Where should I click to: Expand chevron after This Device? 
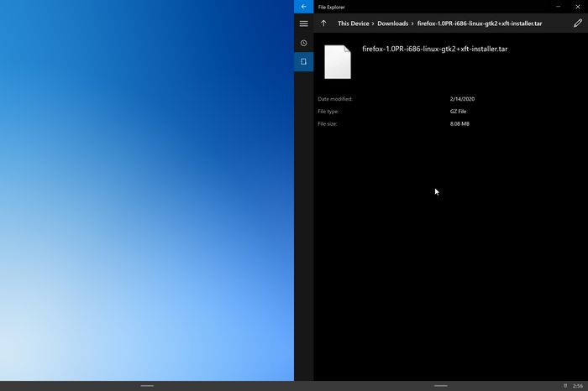[373, 23]
